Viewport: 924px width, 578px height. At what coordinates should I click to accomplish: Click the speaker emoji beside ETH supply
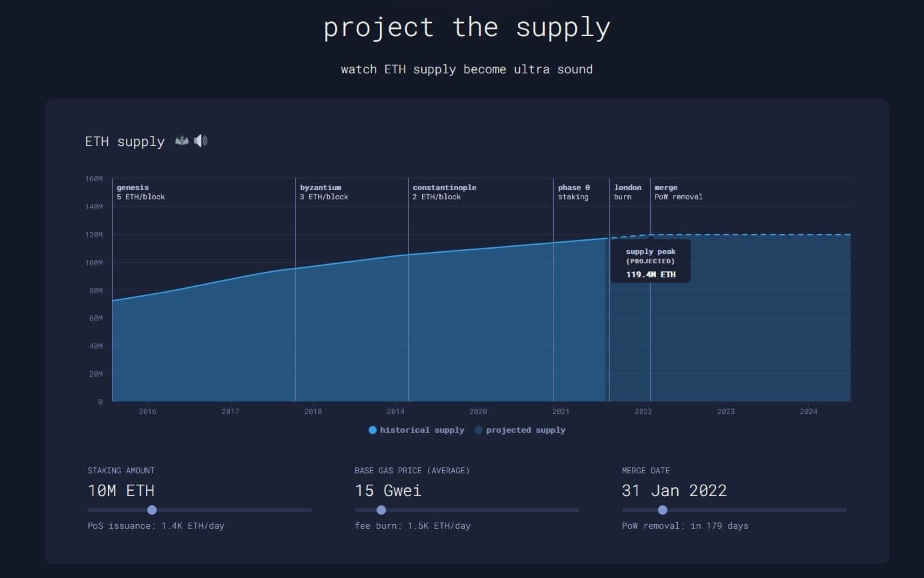point(201,141)
